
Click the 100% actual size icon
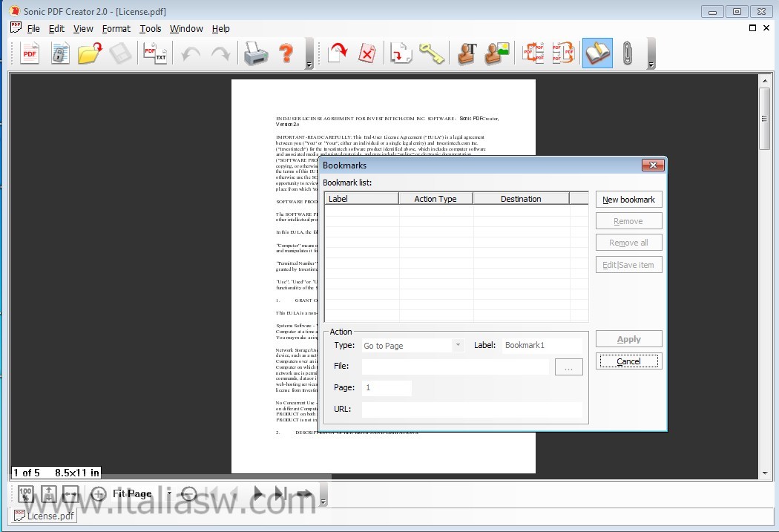coord(25,493)
